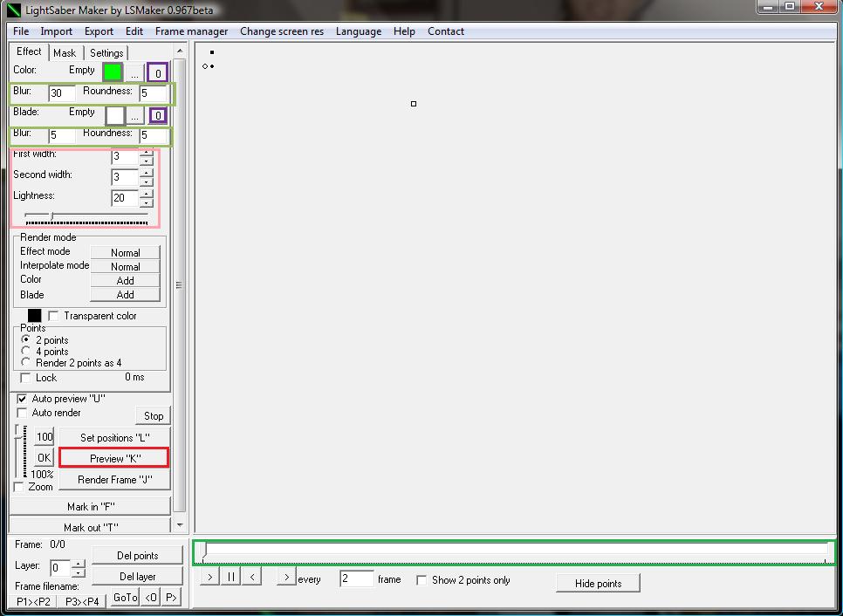The width and height of the screenshot is (843, 616).
Task: Open the Help menu
Action: [404, 31]
